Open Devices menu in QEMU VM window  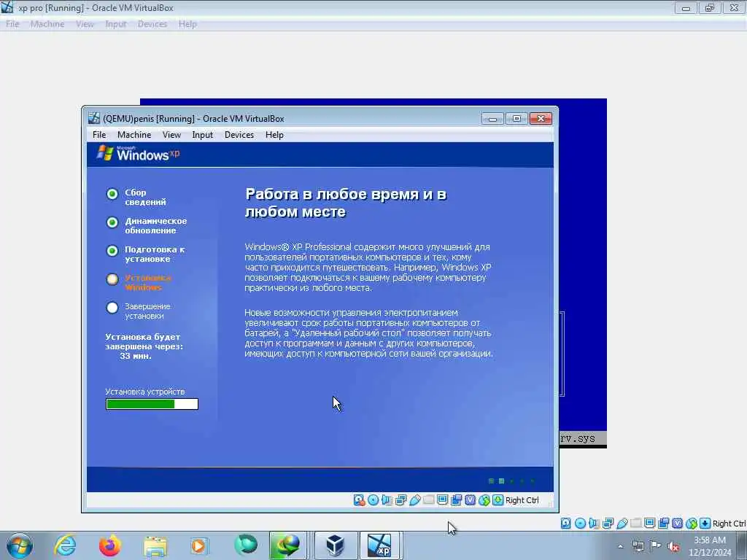(239, 135)
